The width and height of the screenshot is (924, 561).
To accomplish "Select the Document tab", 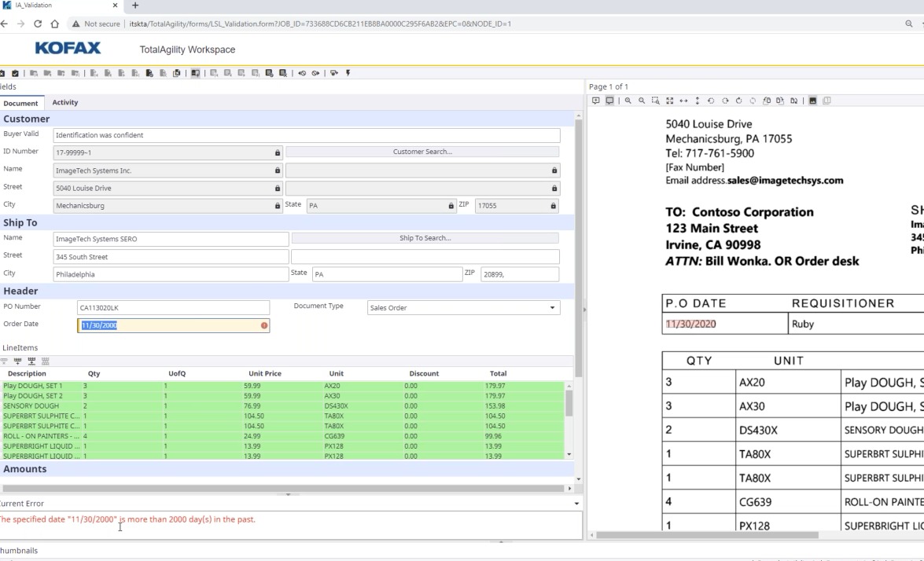I will pyautogui.click(x=20, y=103).
